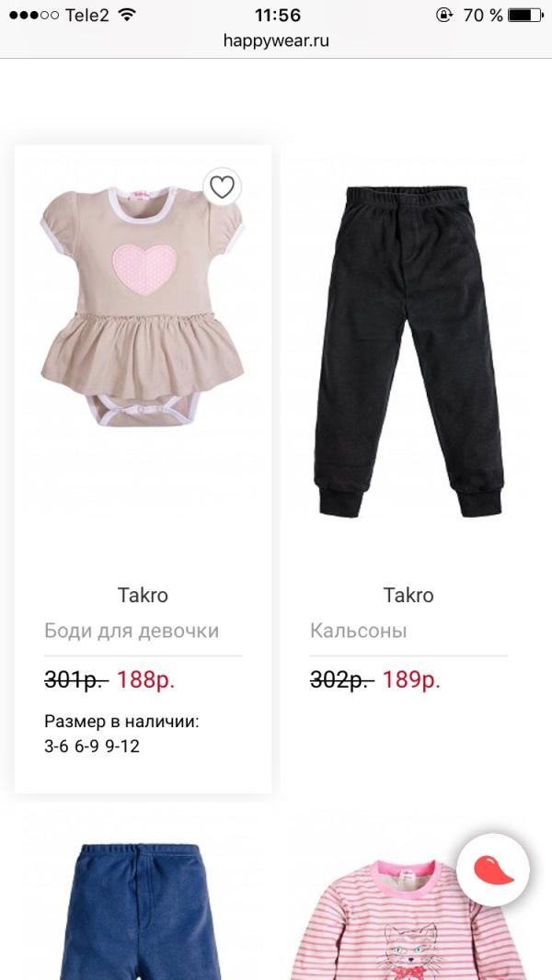The image size is (552, 980).
Task: Tap the happywear.ru address bar
Action: [x=276, y=41]
